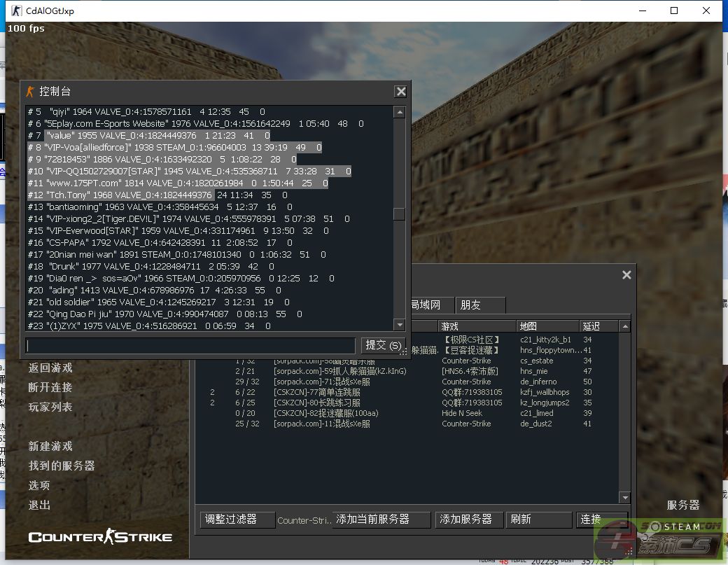Click map name c21_kitty2k_b1

(545, 340)
